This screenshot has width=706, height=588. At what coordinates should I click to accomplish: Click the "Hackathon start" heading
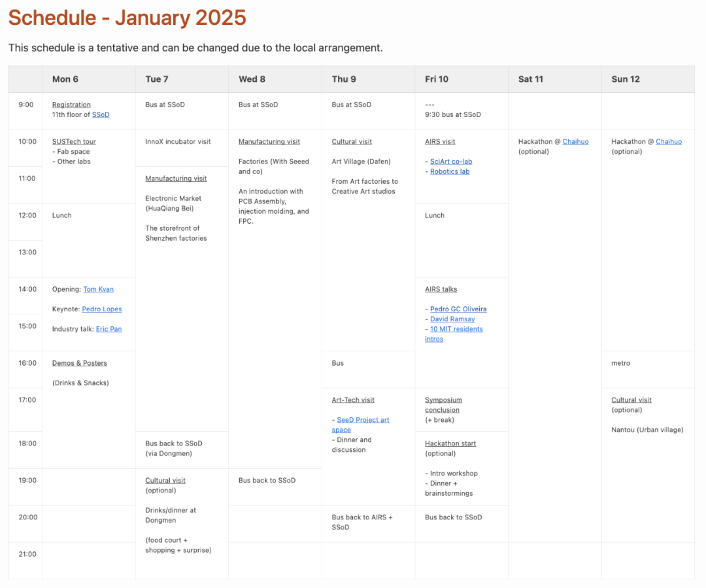coord(450,443)
